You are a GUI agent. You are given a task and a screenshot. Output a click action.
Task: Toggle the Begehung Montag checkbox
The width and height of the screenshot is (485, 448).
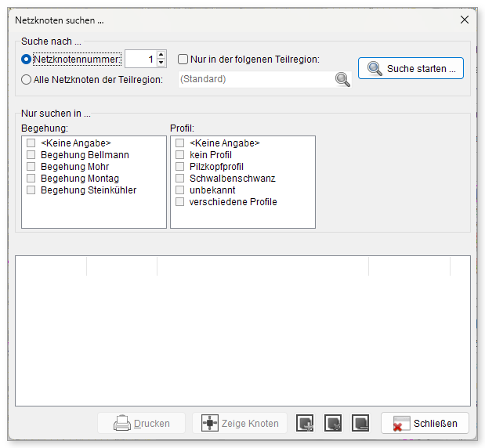click(x=31, y=178)
